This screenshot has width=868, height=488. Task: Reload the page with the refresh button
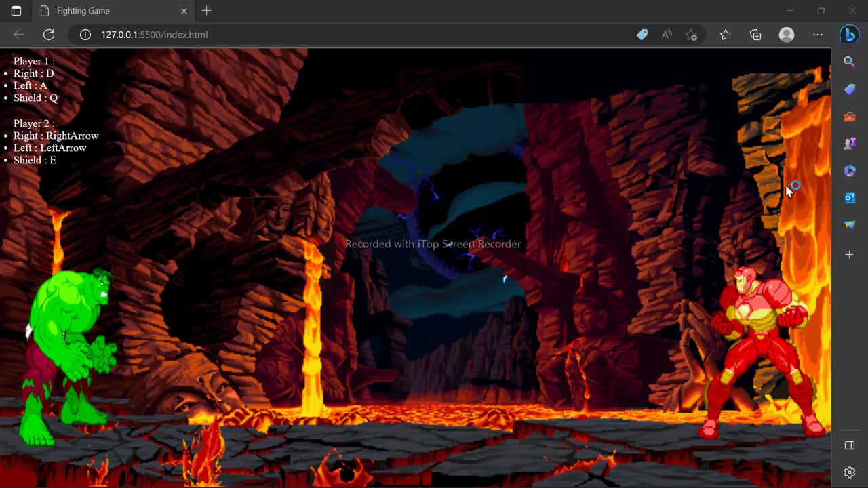49,35
